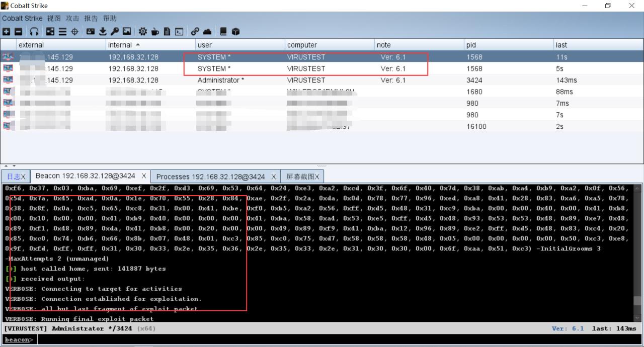Click session icon of row with pid 1680
Screen dimensions: 644x347
(x=8, y=92)
